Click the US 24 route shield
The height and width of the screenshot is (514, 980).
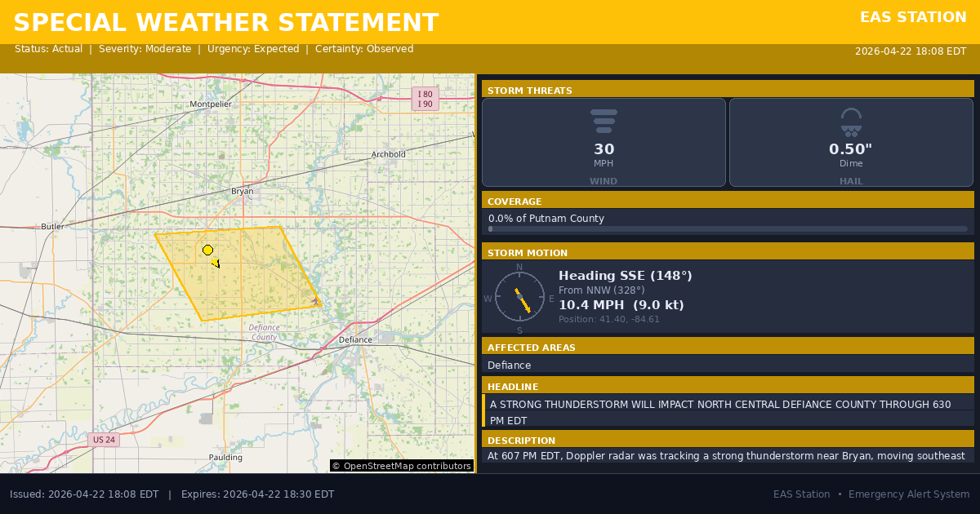pos(104,440)
